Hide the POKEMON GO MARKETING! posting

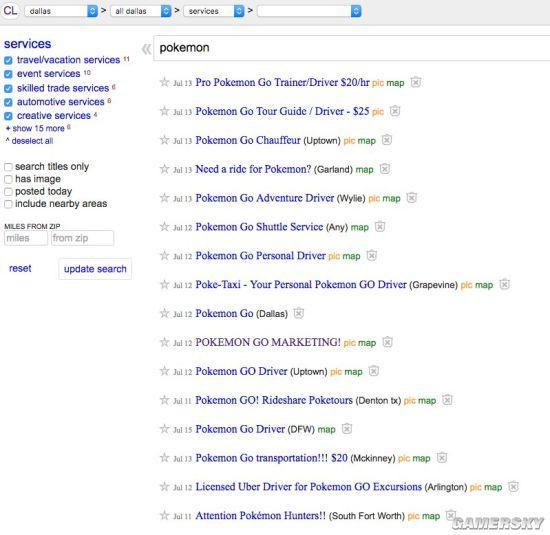[x=387, y=342]
